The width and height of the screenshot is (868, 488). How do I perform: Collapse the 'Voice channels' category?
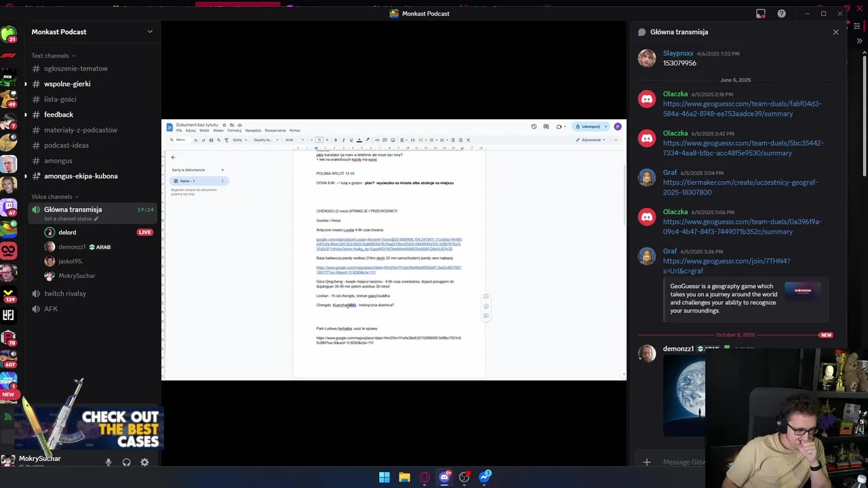[55, 197]
